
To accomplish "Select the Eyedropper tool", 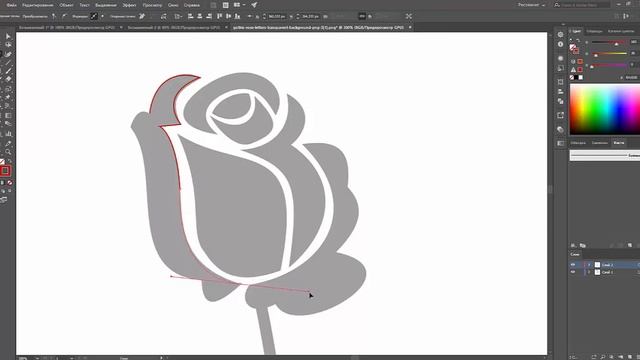I will 8,143.
